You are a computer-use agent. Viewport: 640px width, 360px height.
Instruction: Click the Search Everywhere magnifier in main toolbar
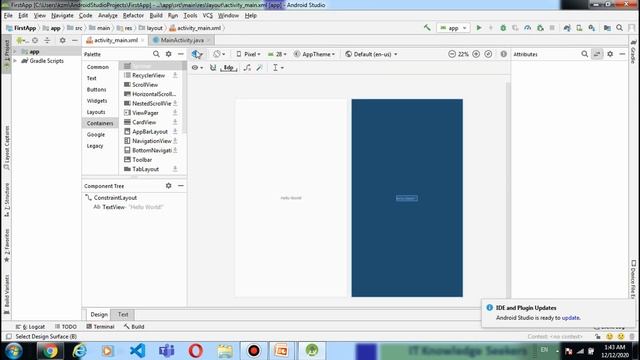pos(620,28)
